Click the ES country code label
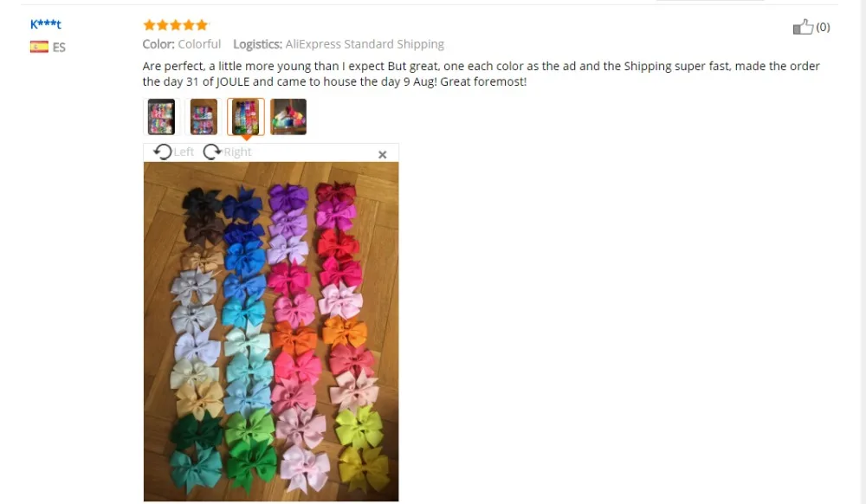 [59, 48]
